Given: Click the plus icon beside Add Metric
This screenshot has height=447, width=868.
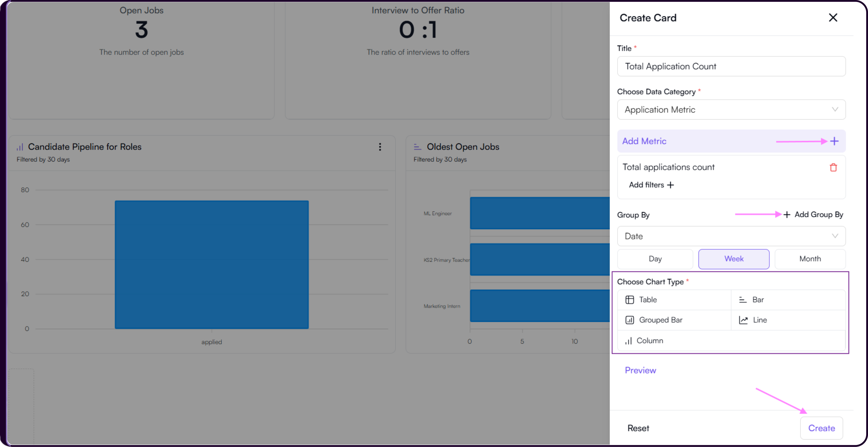Looking at the screenshot, I should coord(834,141).
